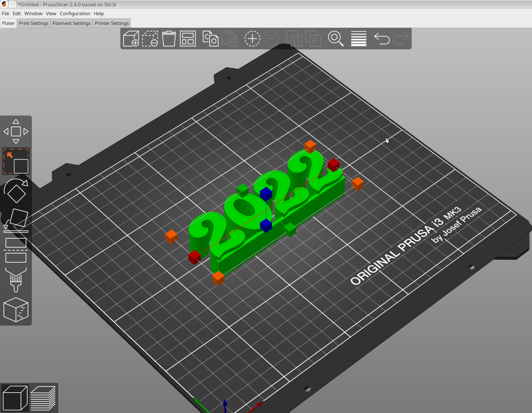
Task: Click the PrusaSlicer logo in title bar
Action: coord(4,4)
